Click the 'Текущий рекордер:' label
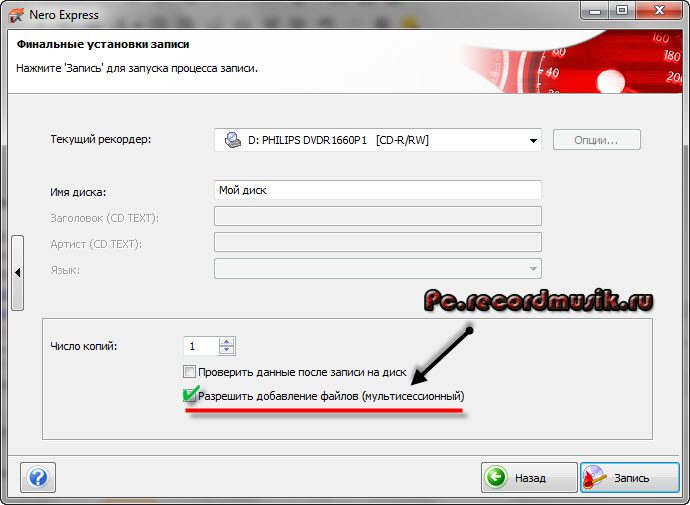This screenshot has height=505, width=690. 101,139
